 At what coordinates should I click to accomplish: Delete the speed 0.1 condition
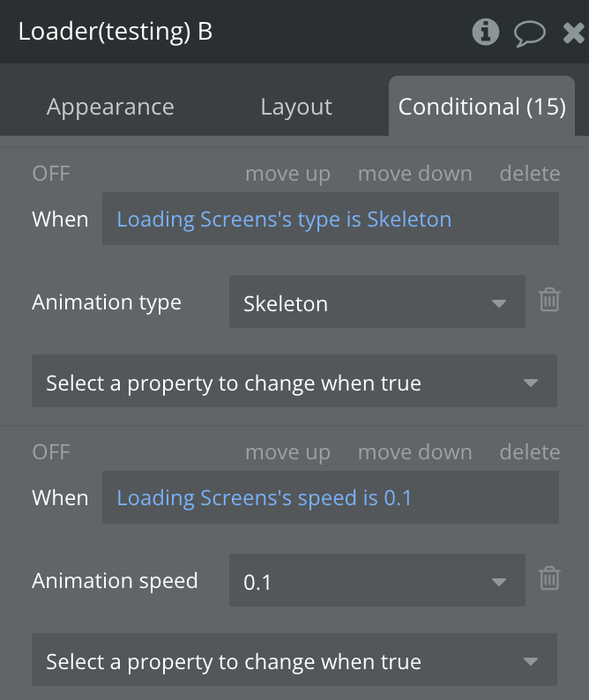click(x=529, y=452)
